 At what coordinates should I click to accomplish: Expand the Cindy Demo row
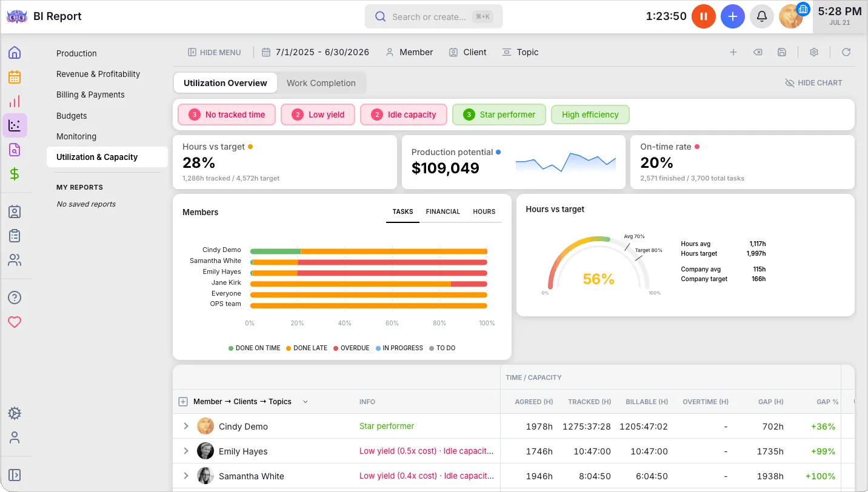pyautogui.click(x=186, y=427)
